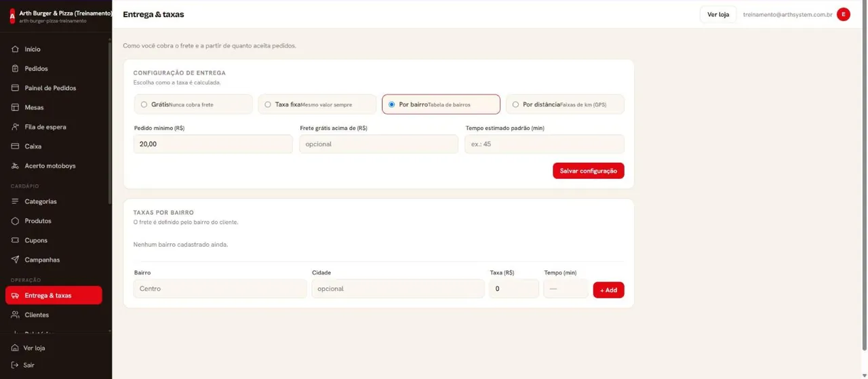Click the Mesas table icon
The width and height of the screenshot is (868, 379).
(x=15, y=107)
